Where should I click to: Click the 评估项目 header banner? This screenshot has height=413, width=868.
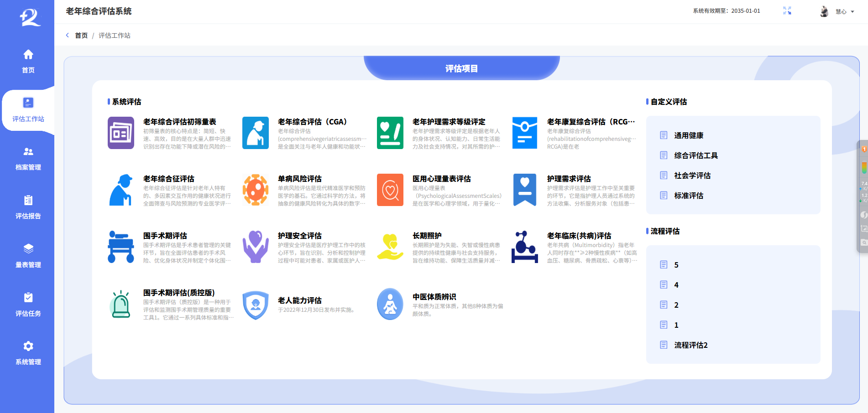pyautogui.click(x=461, y=68)
